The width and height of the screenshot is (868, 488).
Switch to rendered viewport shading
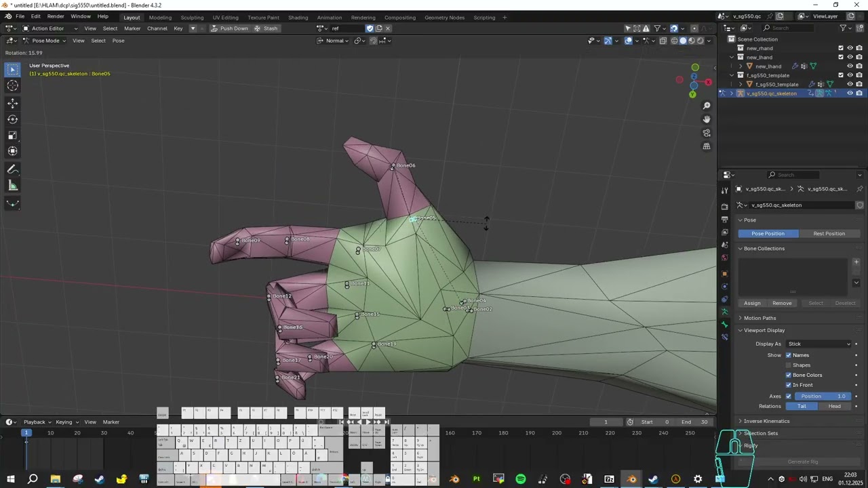coord(701,41)
